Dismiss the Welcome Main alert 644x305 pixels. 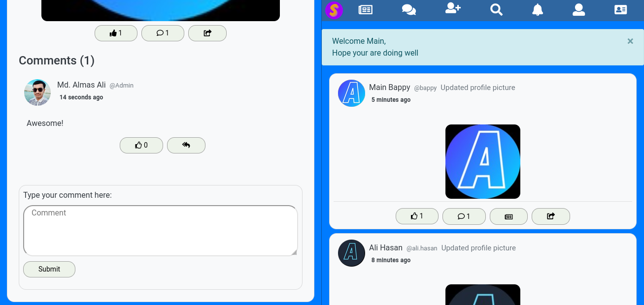(630, 41)
